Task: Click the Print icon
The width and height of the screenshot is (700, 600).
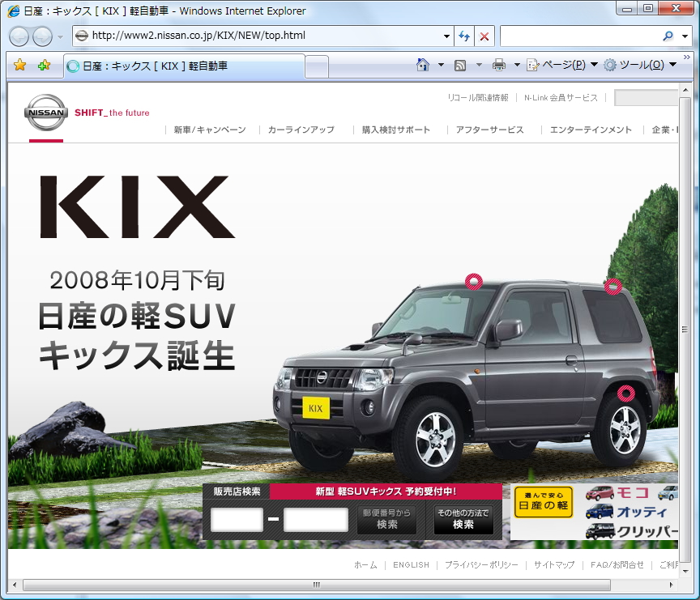Action: [x=498, y=65]
